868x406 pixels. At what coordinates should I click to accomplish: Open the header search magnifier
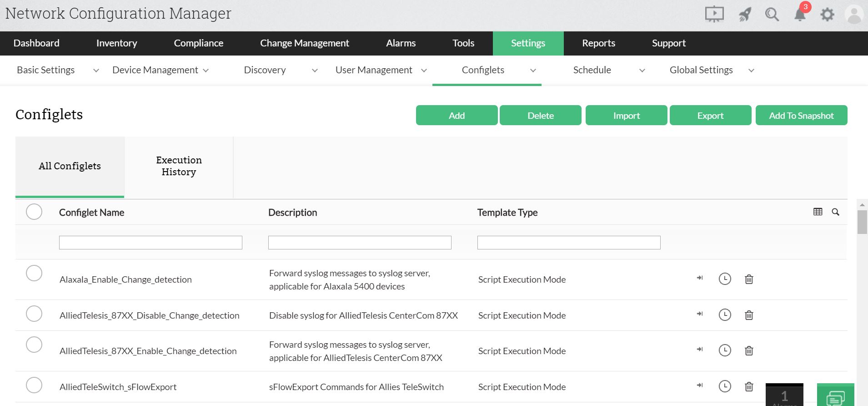[x=772, y=15]
